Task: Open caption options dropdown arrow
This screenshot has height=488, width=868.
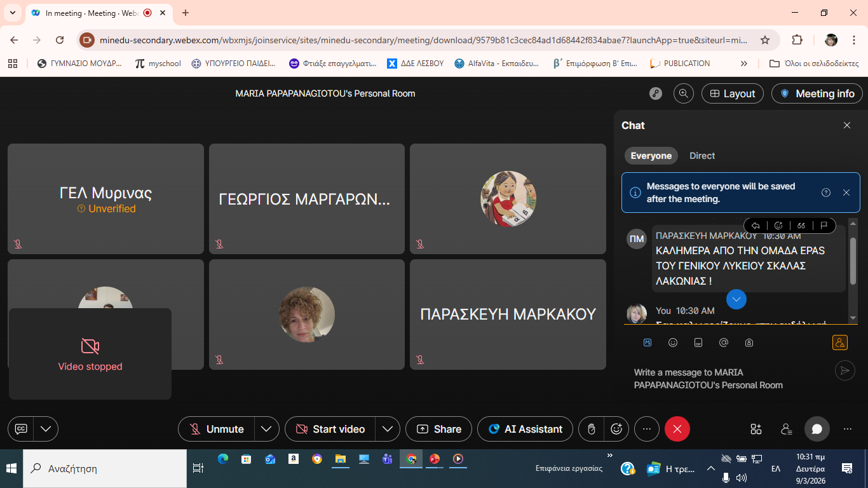Action: [46, 429]
